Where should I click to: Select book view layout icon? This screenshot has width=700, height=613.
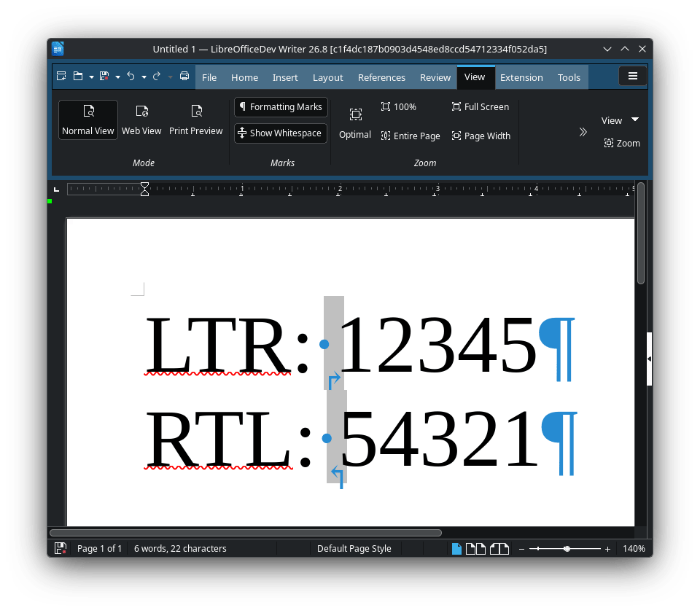pyautogui.click(x=499, y=549)
